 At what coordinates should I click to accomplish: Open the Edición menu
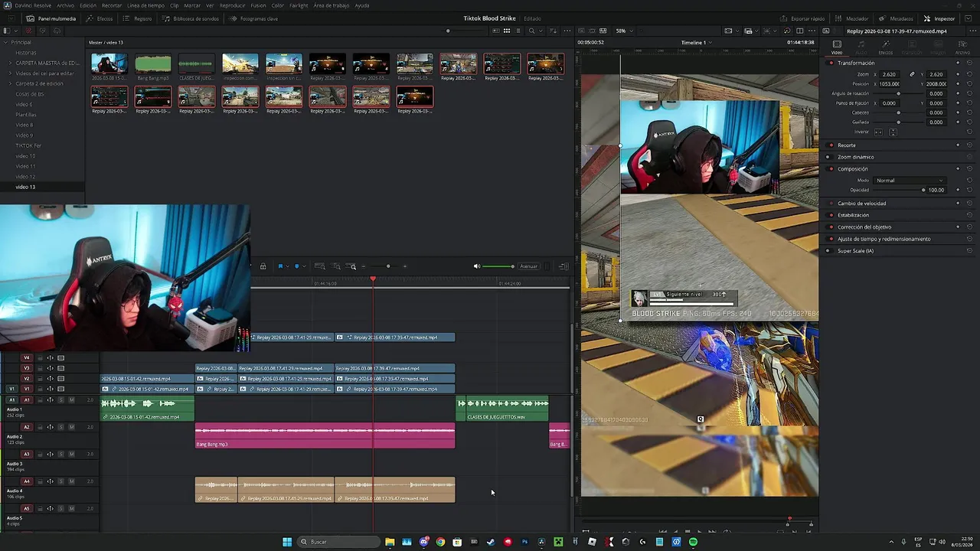[88, 5]
